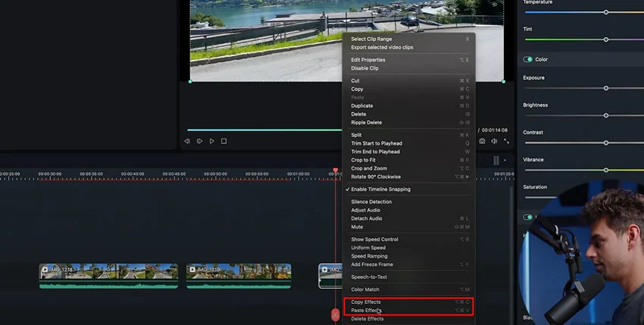Select the IMG_1219 clip in timeline
This screenshot has height=325, width=644.
(x=239, y=276)
